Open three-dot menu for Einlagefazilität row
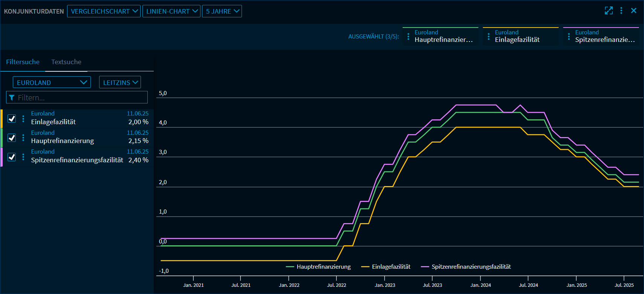Screen dimensions: 644x294 point(23,119)
